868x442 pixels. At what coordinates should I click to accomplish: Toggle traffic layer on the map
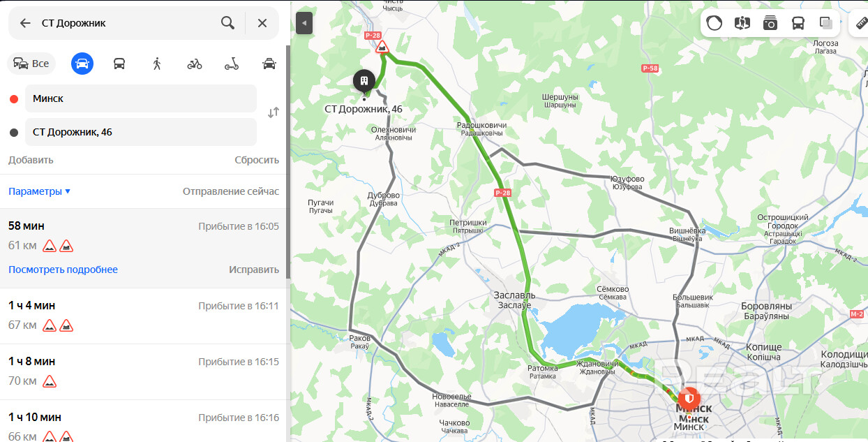[x=714, y=22]
